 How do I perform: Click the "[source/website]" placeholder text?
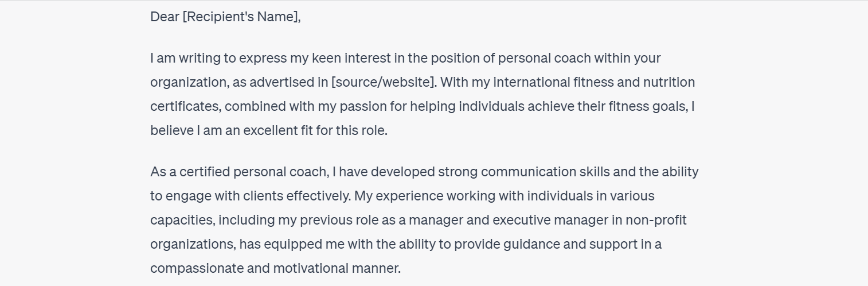click(383, 82)
